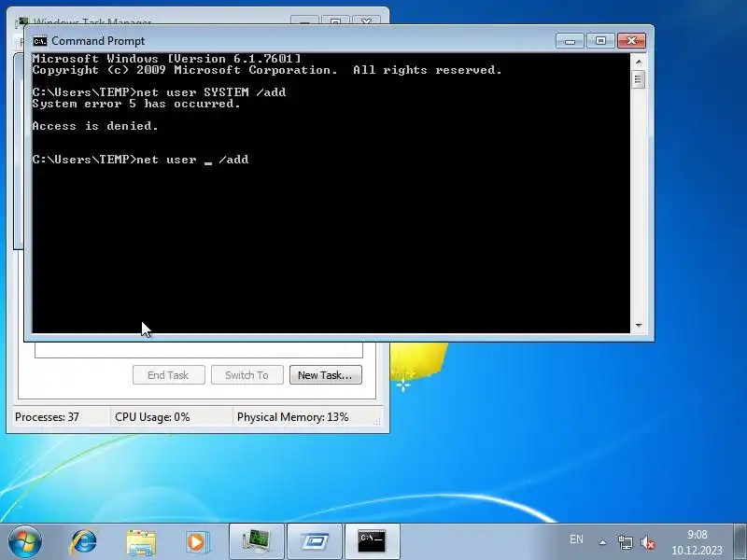Click the Switch To button in Task Manager
The image size is (747, 560).
[x=247, y=375]
